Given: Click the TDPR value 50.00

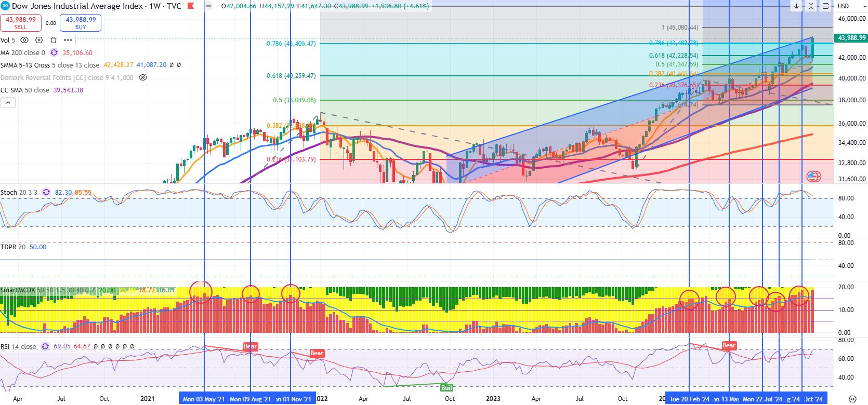Looking at the screenshot, I should [x=38, y=247].
